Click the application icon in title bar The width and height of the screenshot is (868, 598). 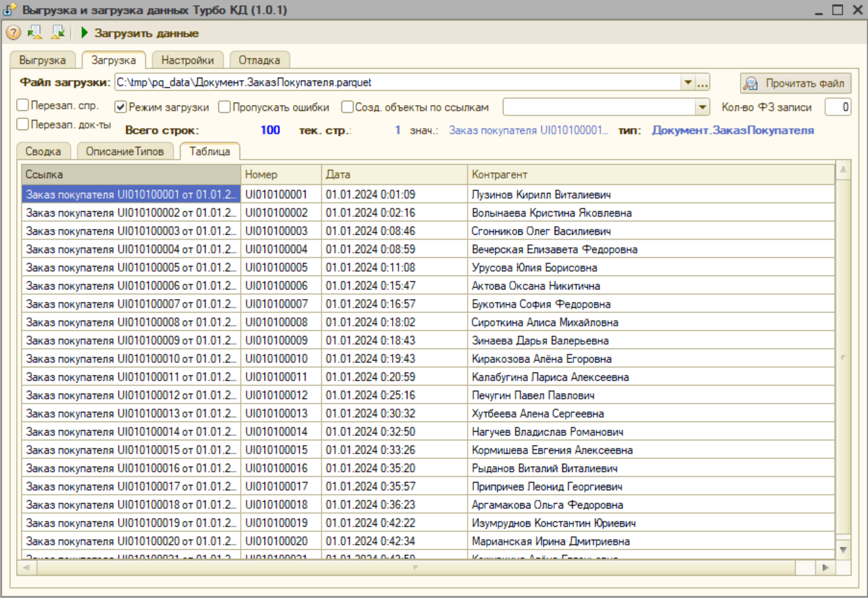point(9,10)
